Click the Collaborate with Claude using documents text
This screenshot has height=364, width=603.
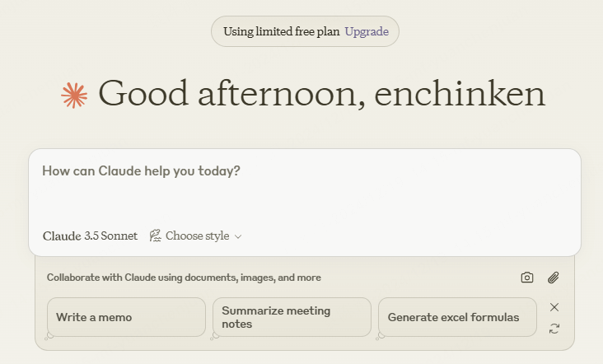pos(184,278)
